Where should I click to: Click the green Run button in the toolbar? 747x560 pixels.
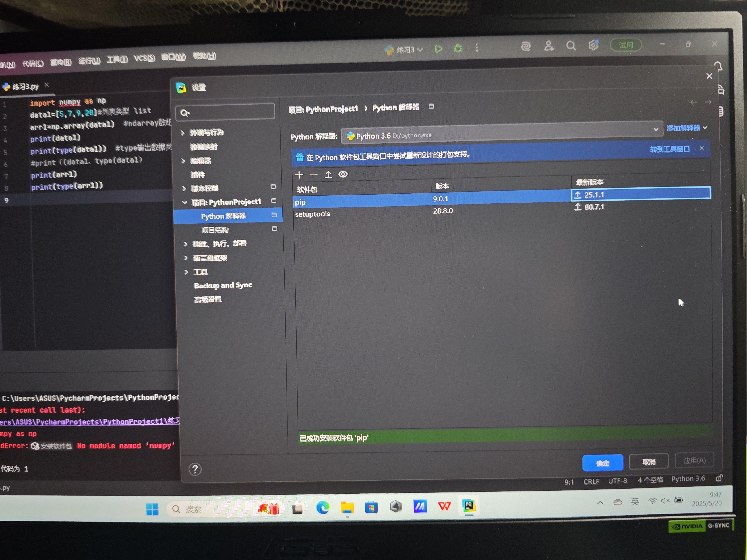click(439, 49)
